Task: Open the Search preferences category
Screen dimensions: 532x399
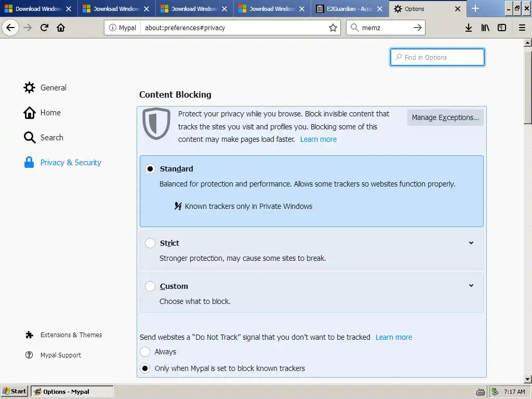Action: click(x=51, y=137)
